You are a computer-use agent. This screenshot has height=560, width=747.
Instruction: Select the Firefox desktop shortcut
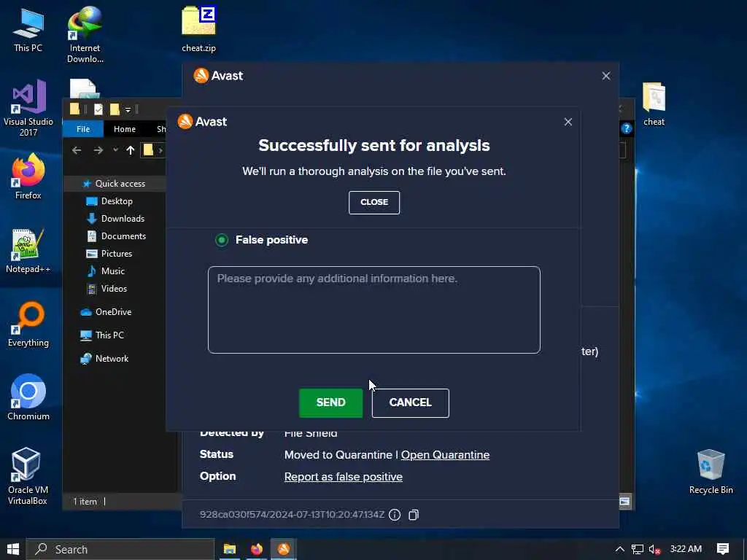(x=28, y=176)
